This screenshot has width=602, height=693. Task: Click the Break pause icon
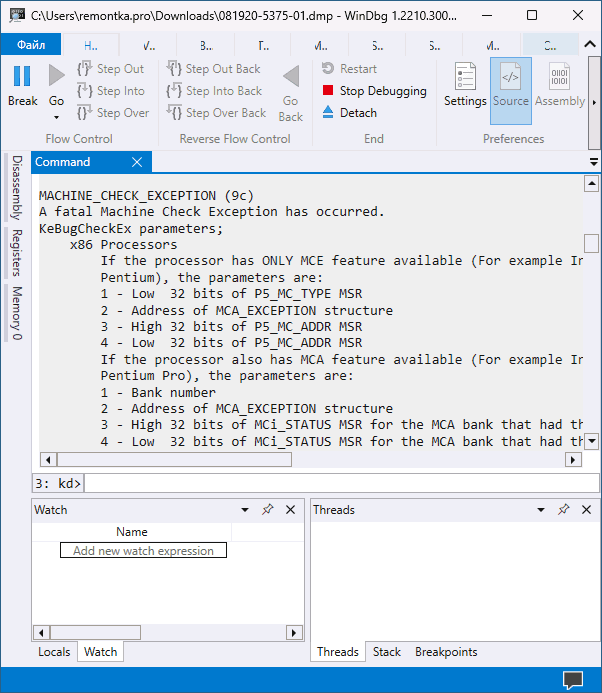coord(22,76)
